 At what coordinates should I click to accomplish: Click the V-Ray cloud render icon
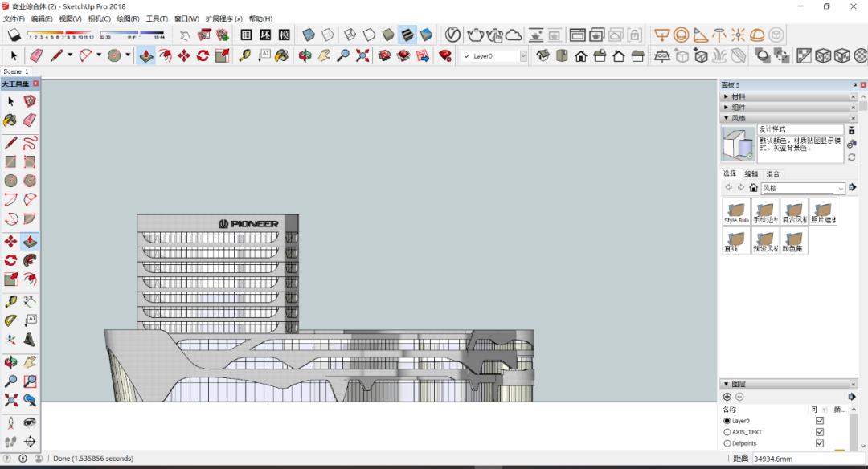(514, 35)
